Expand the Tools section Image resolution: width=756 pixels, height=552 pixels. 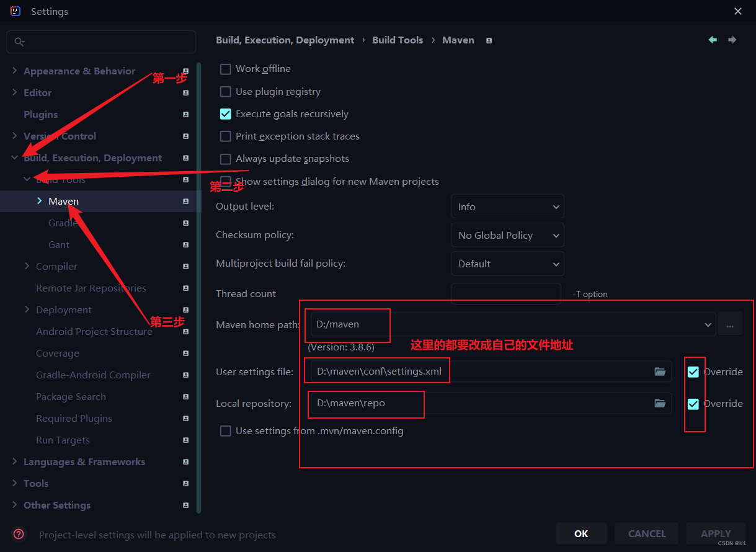(15, 483)
